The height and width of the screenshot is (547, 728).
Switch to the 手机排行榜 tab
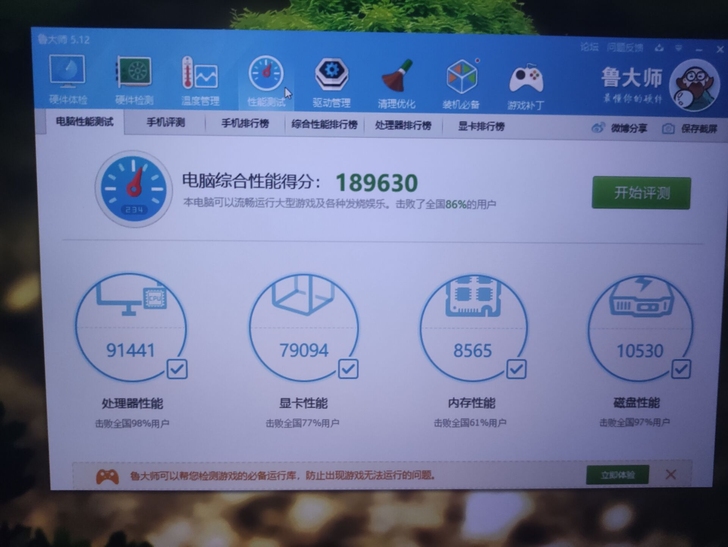coord(245,124)
